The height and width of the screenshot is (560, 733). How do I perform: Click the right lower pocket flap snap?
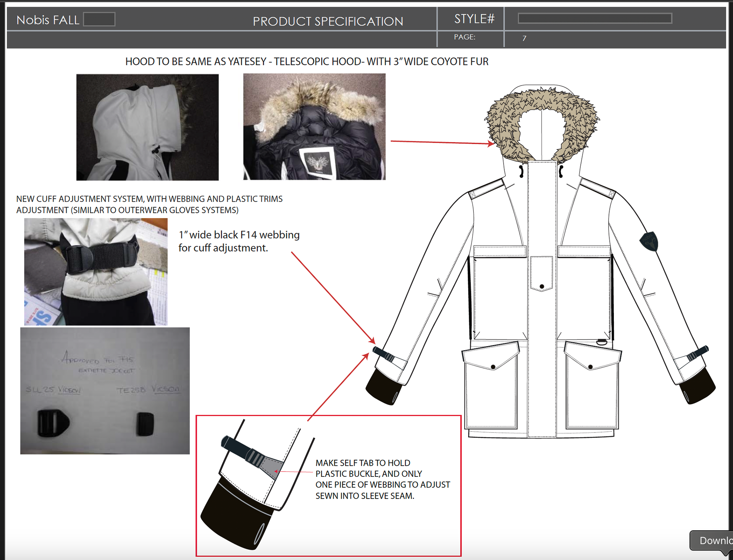[591, 367]
